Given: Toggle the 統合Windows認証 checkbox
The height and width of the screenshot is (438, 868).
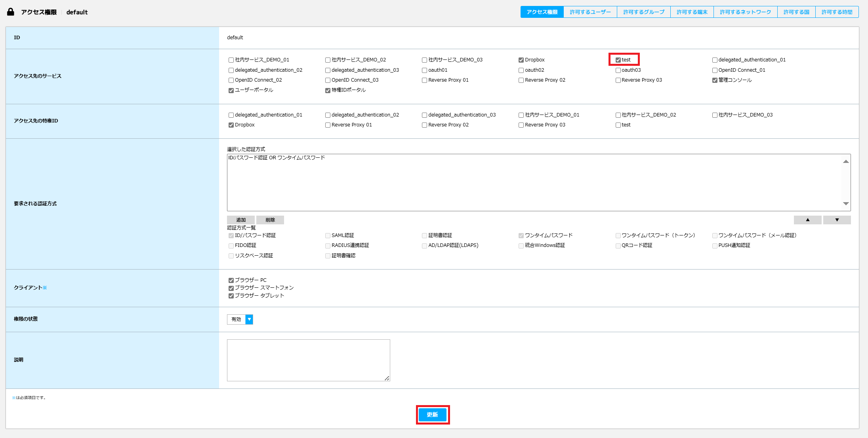Looking at the screenshot, I should point(521,246).
